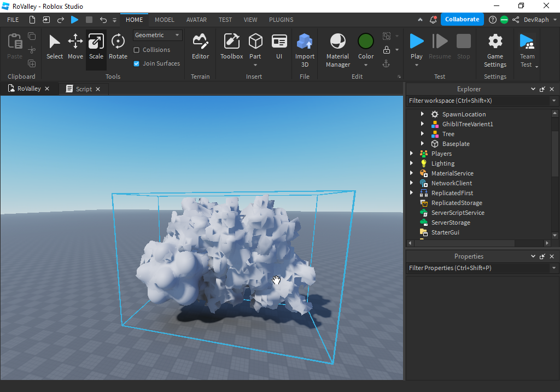560x392 pixels.
Task: Select StarterGui in Explorer
Action: pos(445,232)
